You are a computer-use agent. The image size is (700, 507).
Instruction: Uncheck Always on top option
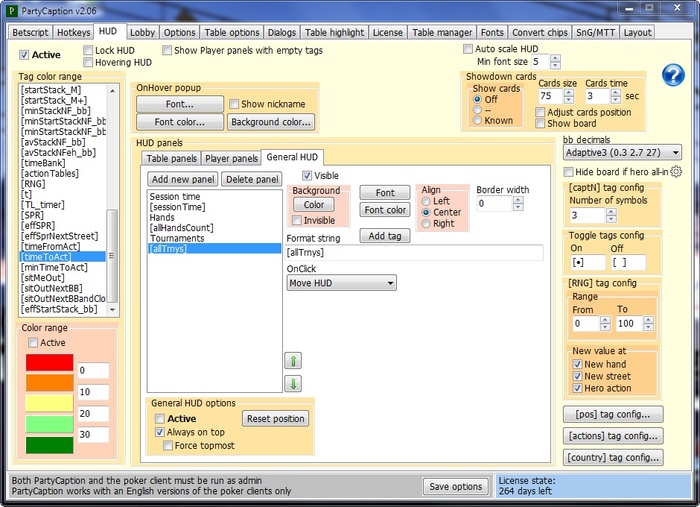tap(159, 432)
